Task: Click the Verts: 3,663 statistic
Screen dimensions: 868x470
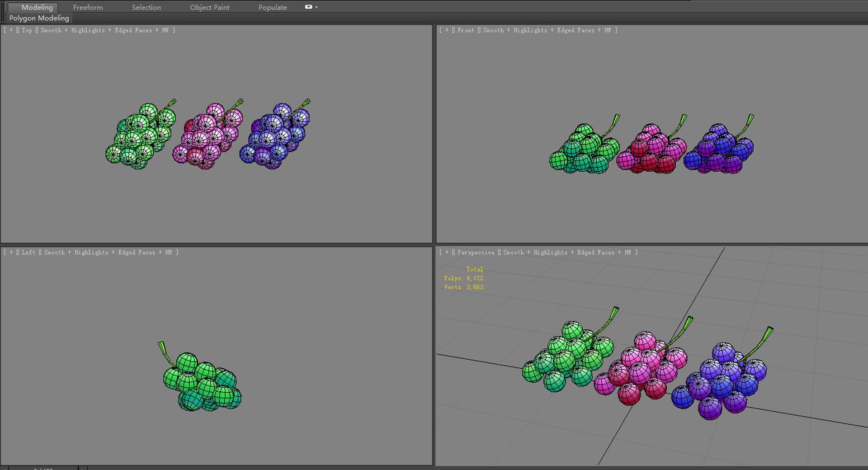Action: 463,287
